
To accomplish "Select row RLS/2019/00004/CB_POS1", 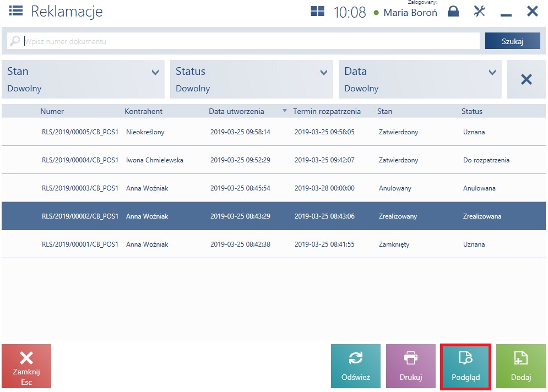I will [274, 160].
